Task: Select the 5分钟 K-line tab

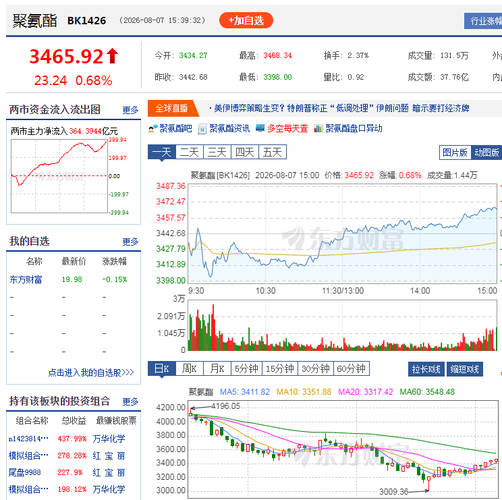Action: coord(246,369)
